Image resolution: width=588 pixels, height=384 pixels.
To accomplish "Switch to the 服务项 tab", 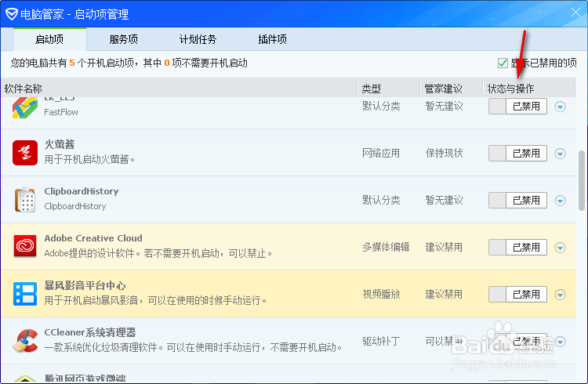I will coord(124,39).
